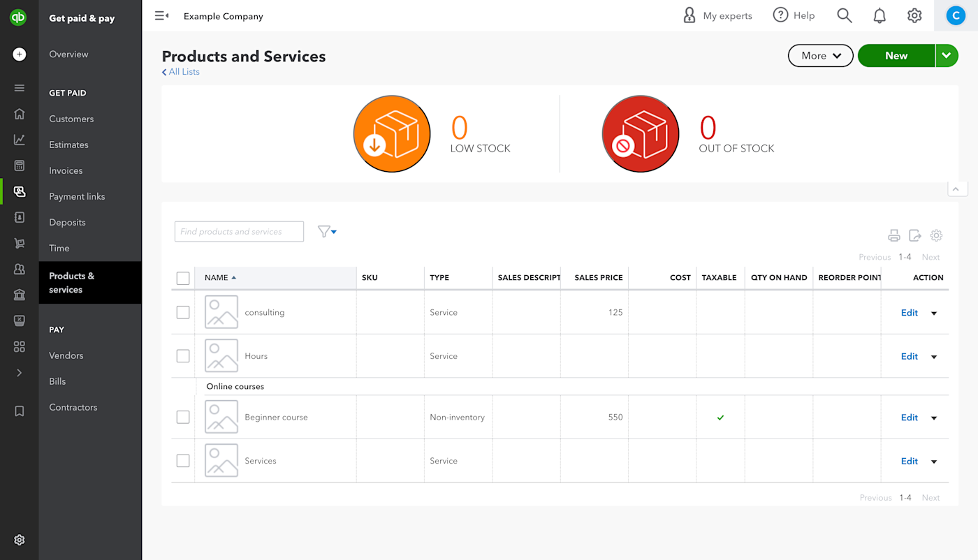This screenshot has height=560, width=978.
Task: Click the Find products and services field
Action: pos(239,232)
